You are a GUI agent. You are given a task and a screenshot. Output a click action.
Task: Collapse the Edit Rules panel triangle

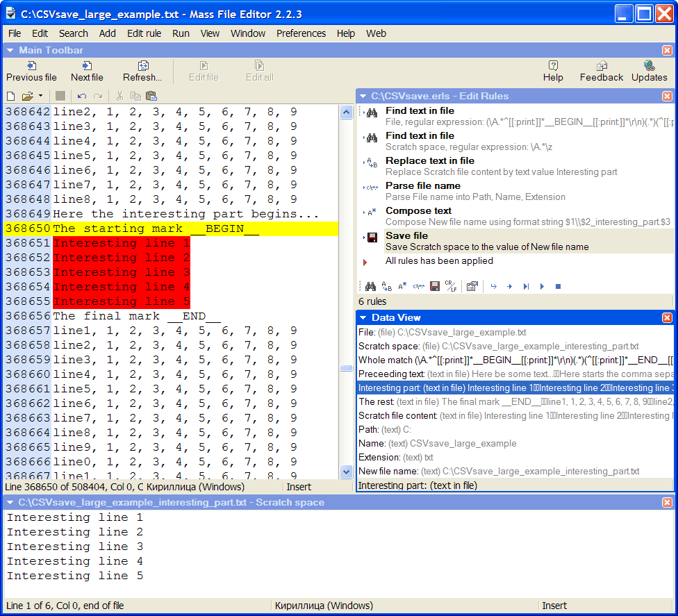[363, 96]
